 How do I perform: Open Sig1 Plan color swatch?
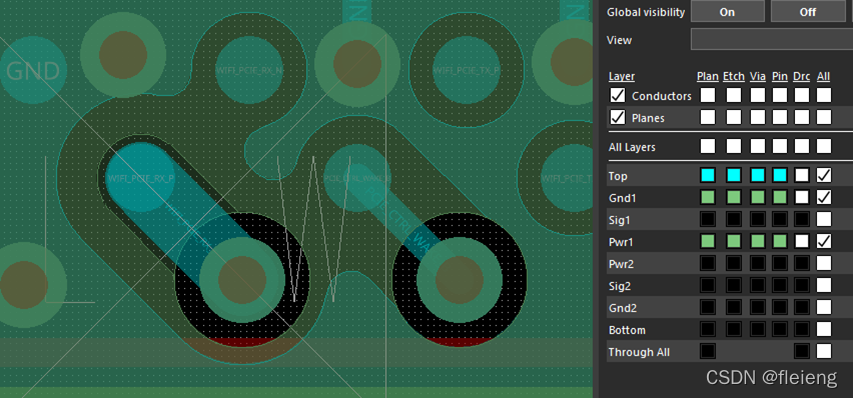[707, 219]
